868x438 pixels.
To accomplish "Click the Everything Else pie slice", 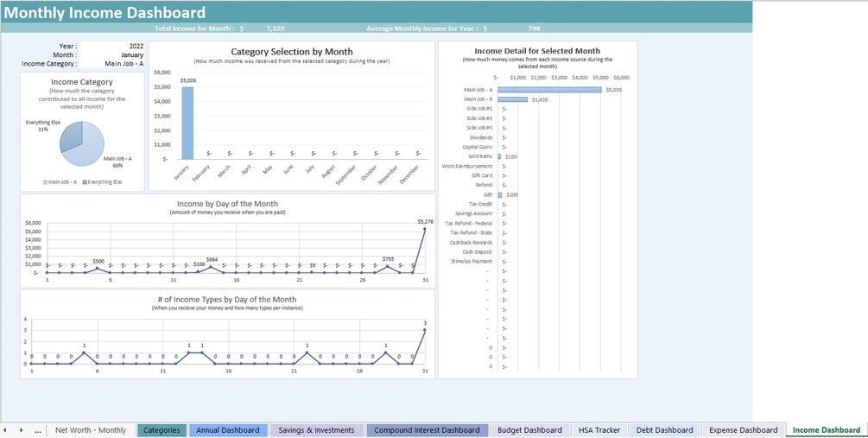I will pos(71,136).
